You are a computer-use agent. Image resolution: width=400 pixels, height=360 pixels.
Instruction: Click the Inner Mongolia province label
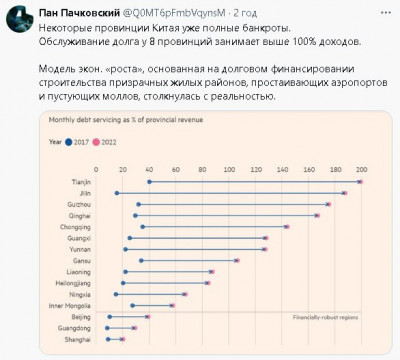70,306
